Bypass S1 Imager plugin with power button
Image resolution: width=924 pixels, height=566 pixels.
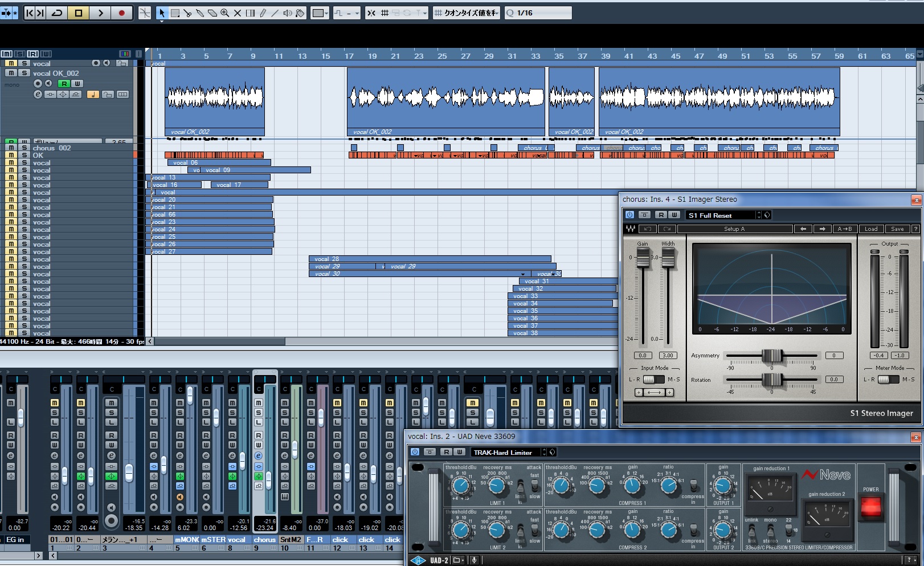629,215
